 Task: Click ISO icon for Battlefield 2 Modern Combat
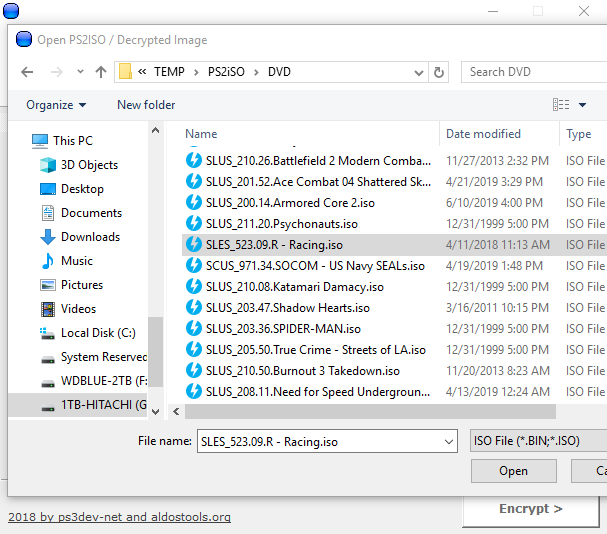[x=194, y=160]
